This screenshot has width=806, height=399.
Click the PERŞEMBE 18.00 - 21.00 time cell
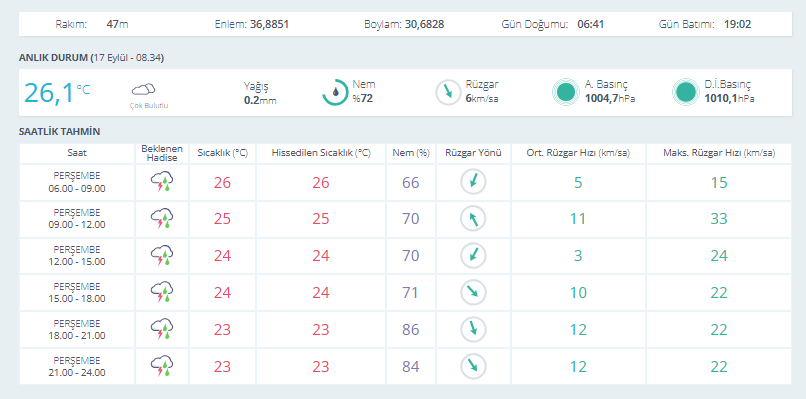(x=77, y=330)
